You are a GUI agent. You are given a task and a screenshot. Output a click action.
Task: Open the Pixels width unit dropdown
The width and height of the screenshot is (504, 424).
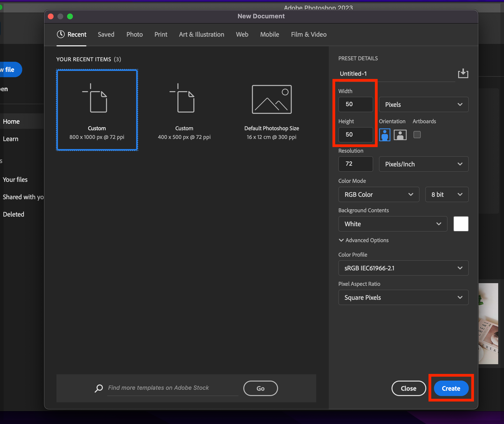coord(423,104)
